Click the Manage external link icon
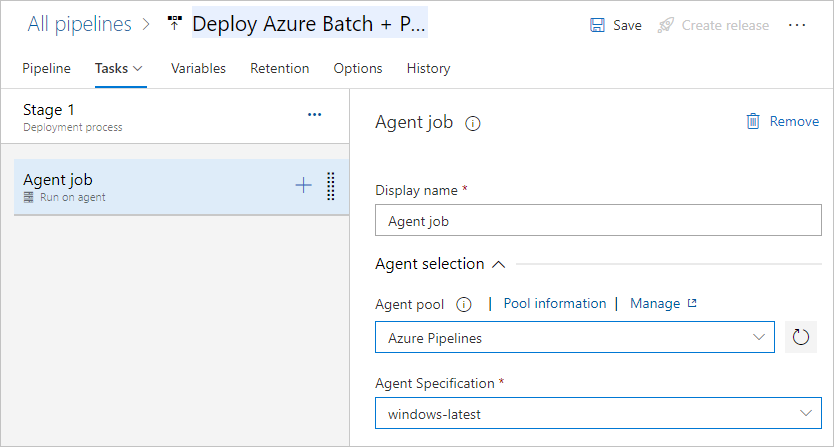The image size is (834, 447). pos(692,303)
